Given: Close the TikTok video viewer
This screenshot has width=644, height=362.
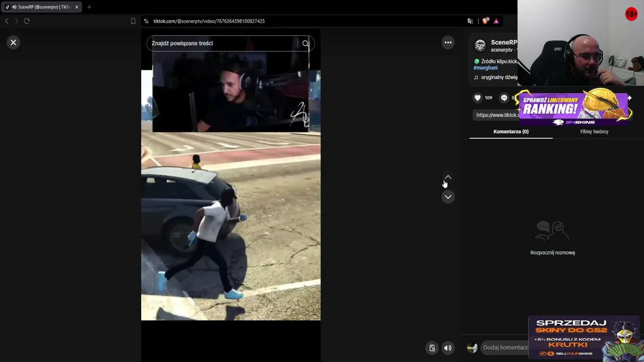Looking at the screenshot, I should click(x=14, y=43).
